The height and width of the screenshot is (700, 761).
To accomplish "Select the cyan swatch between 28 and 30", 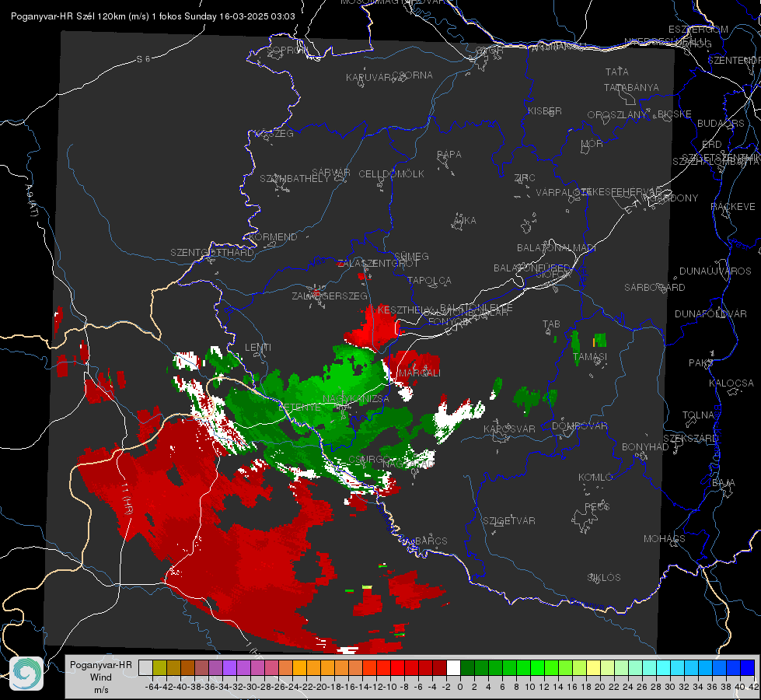I will click(664, 667).
